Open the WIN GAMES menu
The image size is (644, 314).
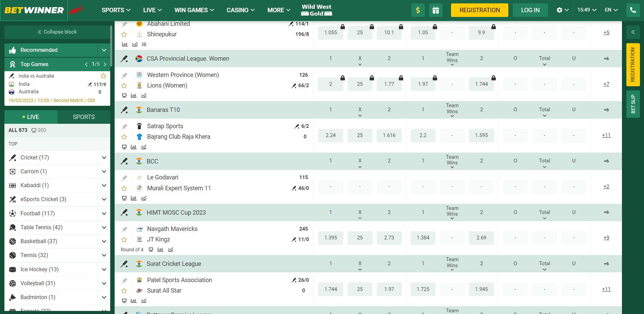(x=194, y=10)
